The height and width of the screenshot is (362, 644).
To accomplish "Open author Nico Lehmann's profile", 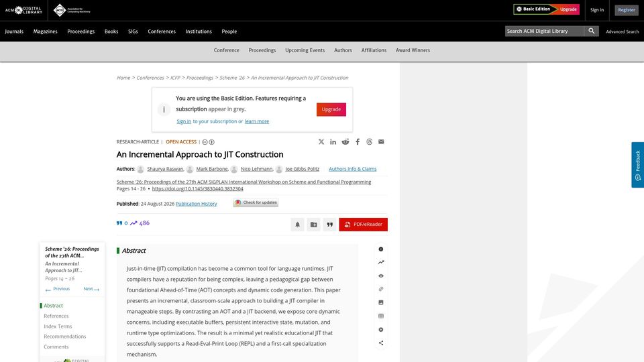I will (256, 169).
